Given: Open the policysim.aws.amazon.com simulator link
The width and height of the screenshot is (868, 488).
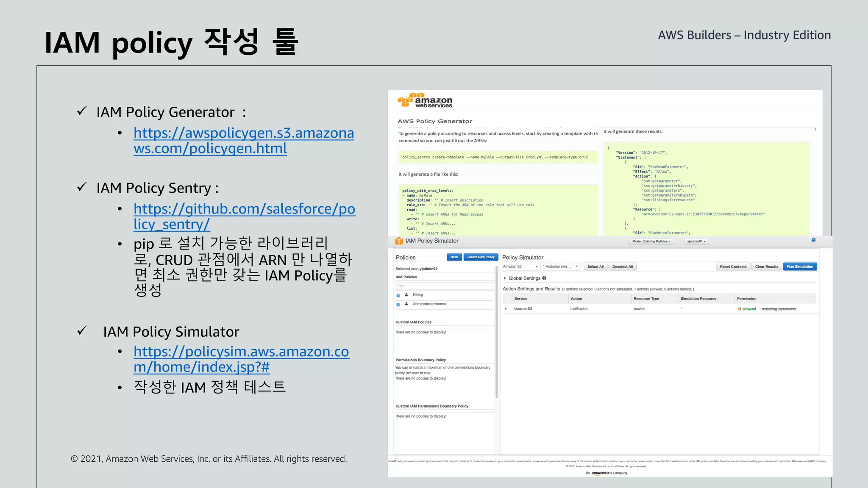Looking at the screenshot, I should (242, 359).
